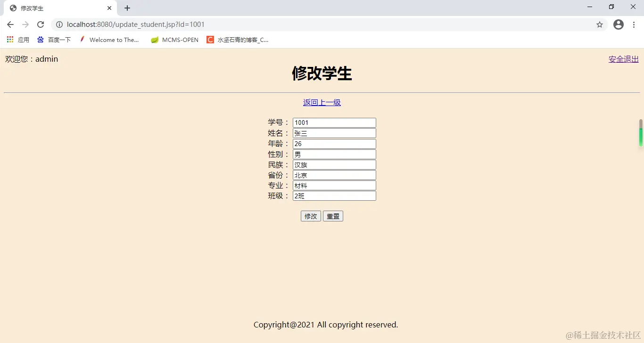The image size is (644, 343).
Task: Click the 修改 submit button
Action: coord(310,216)
